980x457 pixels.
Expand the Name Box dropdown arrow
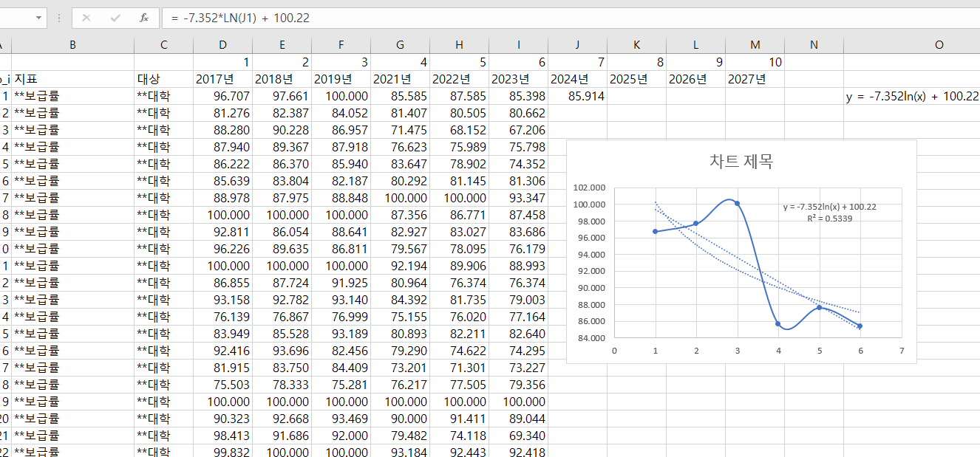tap(38, 18)
